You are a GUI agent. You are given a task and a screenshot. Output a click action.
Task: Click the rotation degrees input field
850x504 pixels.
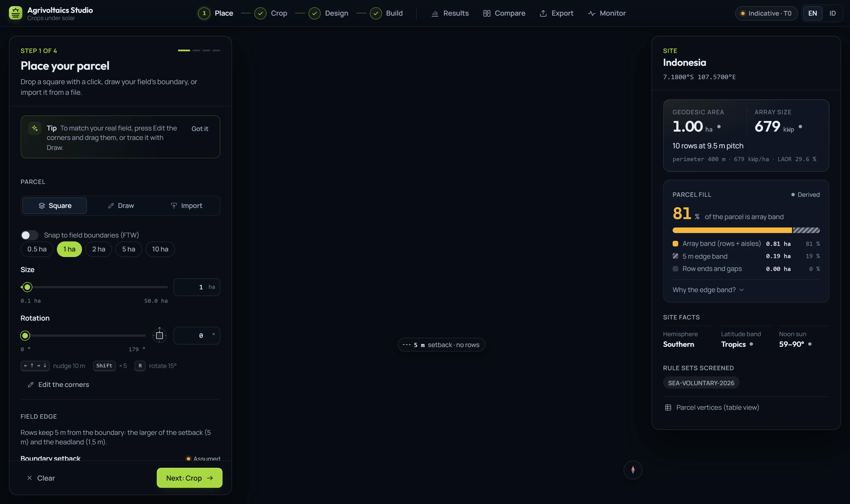click(197, 336)
